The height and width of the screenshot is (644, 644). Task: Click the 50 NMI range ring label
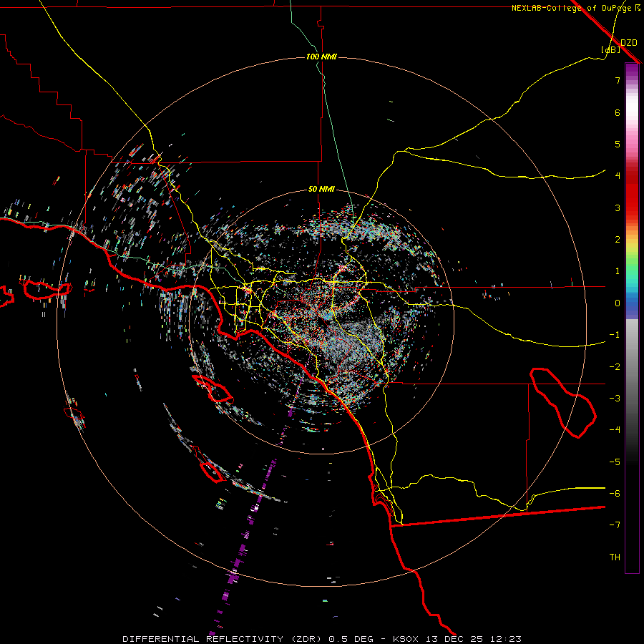(x=321, y=190)
